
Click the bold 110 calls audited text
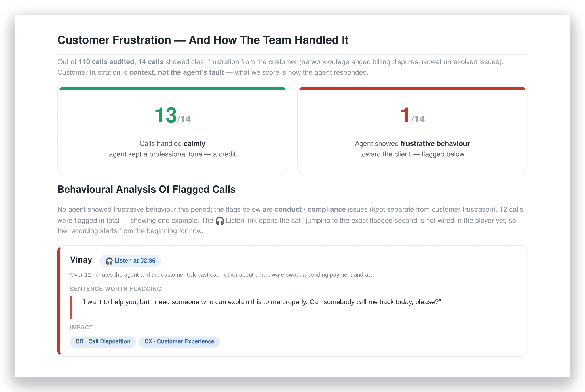point(106,62)
